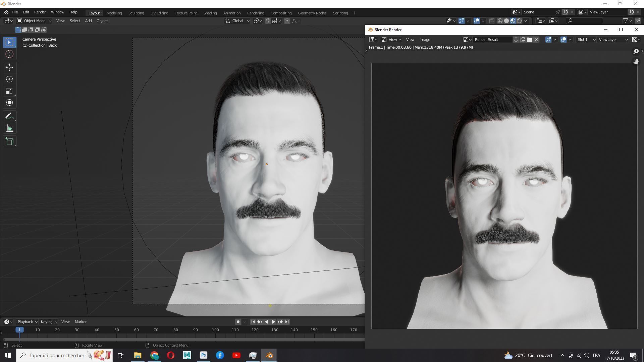Activate the Transform tool
This screenshot has width=644, height=362.
click(x=9, y=103)
